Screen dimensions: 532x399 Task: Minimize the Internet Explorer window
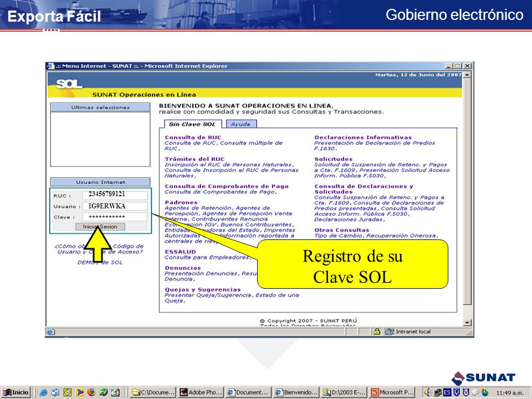click(449, 66)
